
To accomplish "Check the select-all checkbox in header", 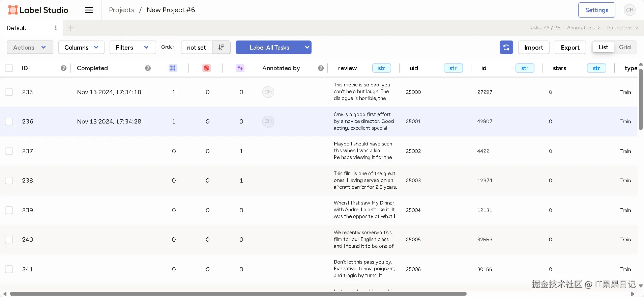I will click(9, 68).
